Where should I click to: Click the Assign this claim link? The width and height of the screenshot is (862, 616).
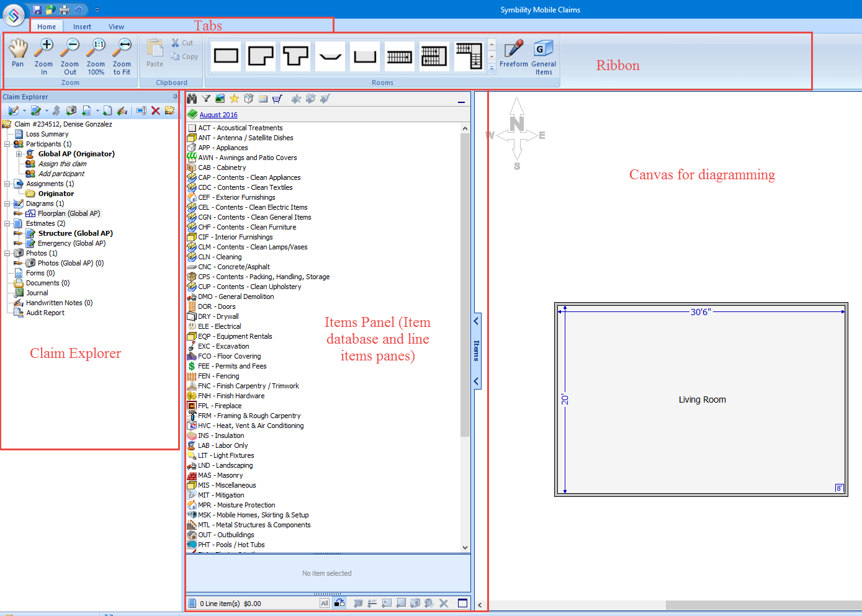point(63,164)
